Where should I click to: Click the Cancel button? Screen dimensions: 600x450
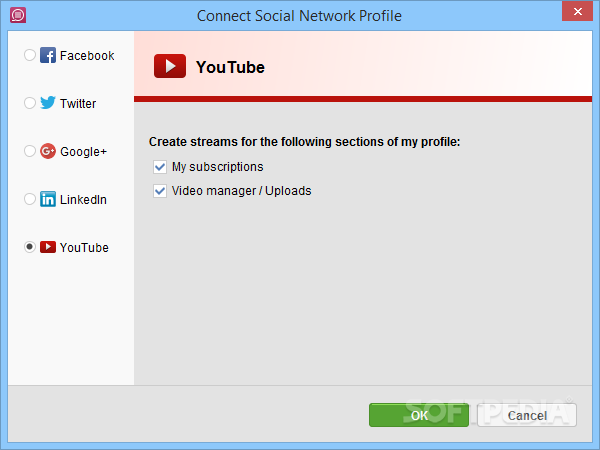click(x=527, y=415)
